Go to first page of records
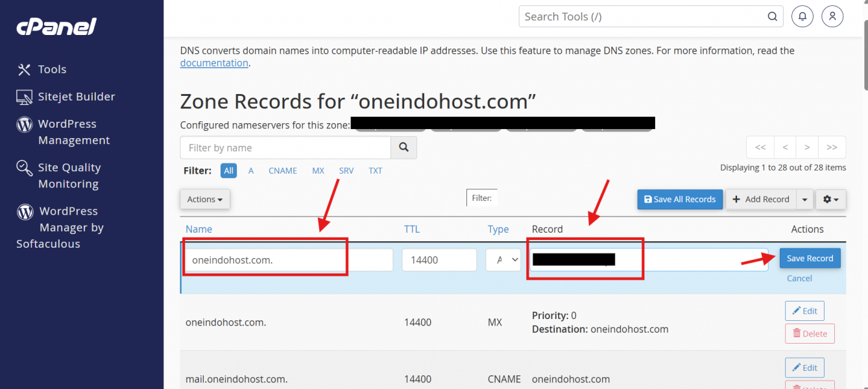The height and width of the screenshot is (389, 868). [760, 147]
